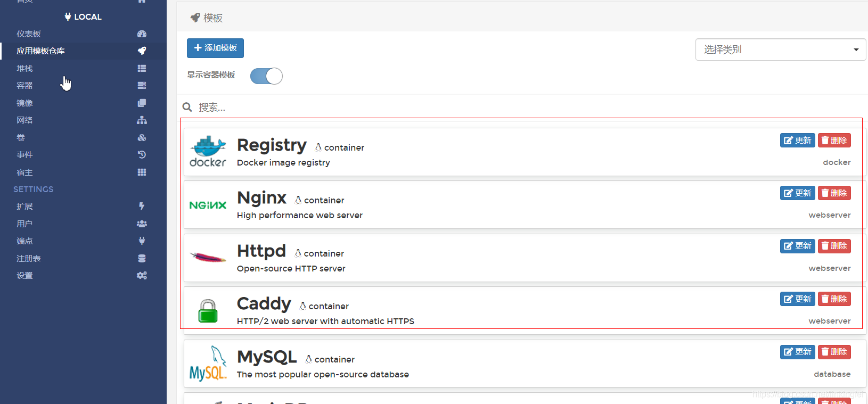
Task: Click the Docker whale logo for Registry
Action: pyautogui.click(x=208, y=152)
